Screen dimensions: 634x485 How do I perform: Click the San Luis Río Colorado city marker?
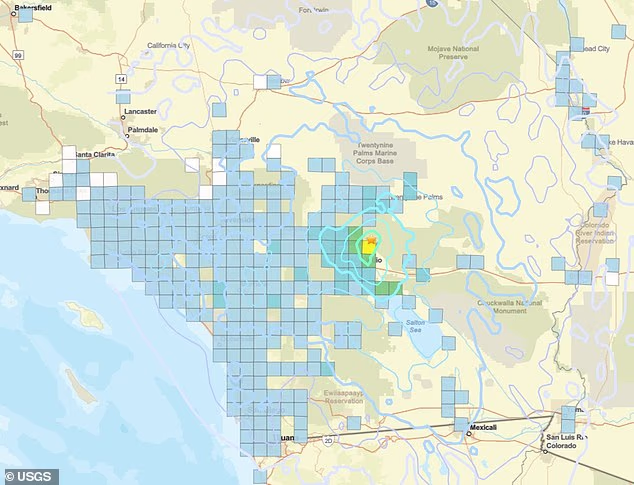(x=546, y=450)
